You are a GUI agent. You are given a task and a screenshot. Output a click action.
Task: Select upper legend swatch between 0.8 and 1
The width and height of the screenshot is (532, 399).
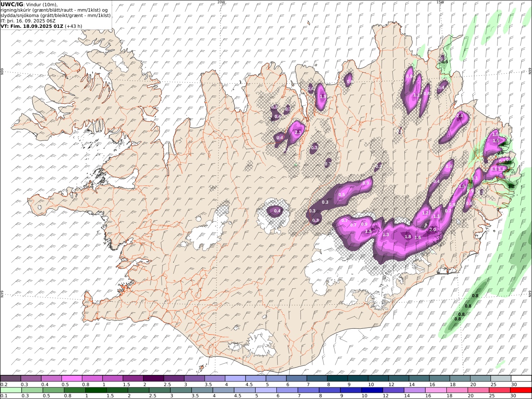click(x=92, y=379)
